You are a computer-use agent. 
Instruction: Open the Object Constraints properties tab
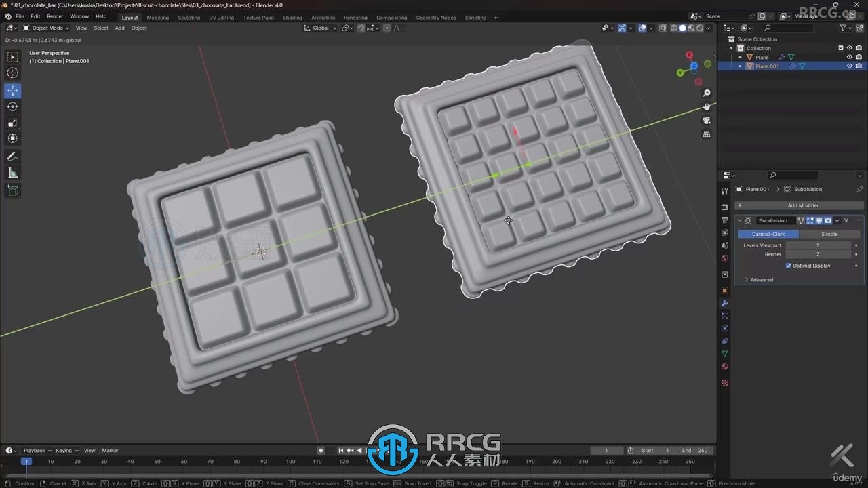click(x=724, y=341)
